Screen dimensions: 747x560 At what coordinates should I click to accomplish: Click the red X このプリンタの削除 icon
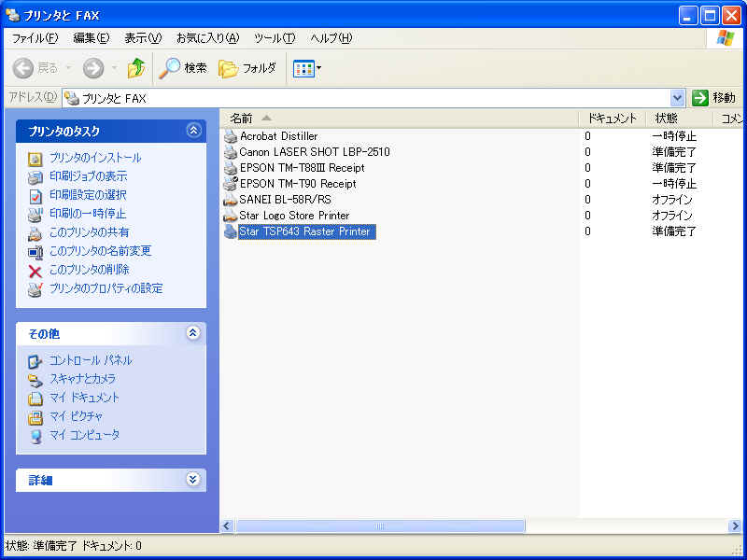pos(35,271)
